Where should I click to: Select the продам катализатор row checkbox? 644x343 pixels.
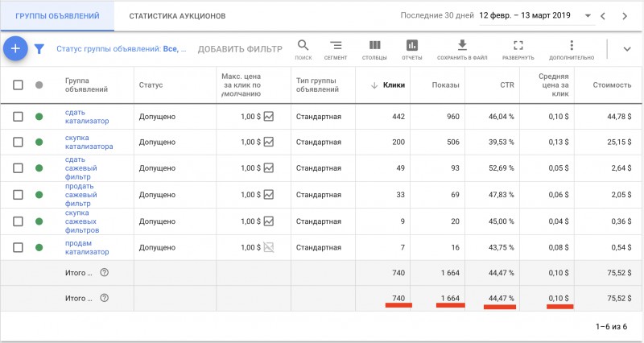pos(19,247)
